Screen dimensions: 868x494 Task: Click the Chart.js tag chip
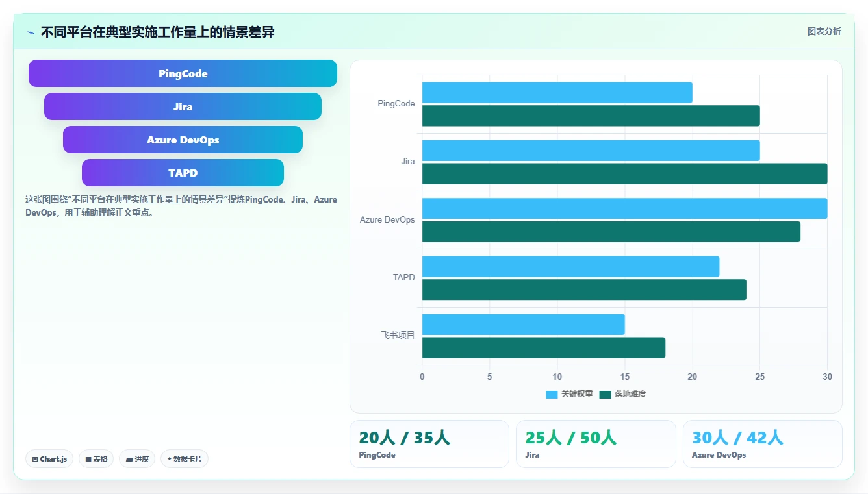(x=50, y=459)
